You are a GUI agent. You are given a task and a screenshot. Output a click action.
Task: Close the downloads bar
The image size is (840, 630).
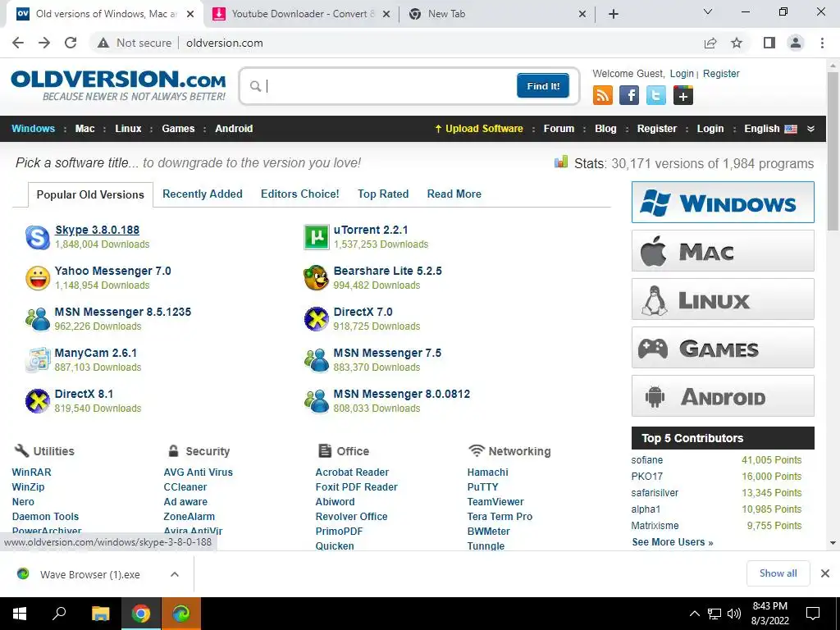click(x=825, y=573)
